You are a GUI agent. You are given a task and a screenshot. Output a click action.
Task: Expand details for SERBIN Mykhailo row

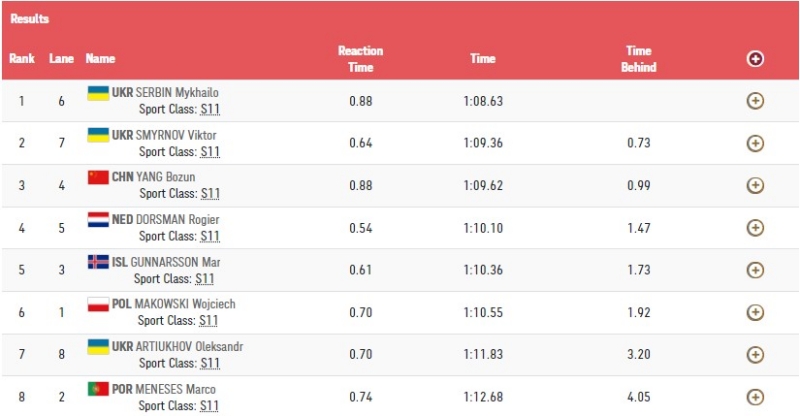coord(755,101)
